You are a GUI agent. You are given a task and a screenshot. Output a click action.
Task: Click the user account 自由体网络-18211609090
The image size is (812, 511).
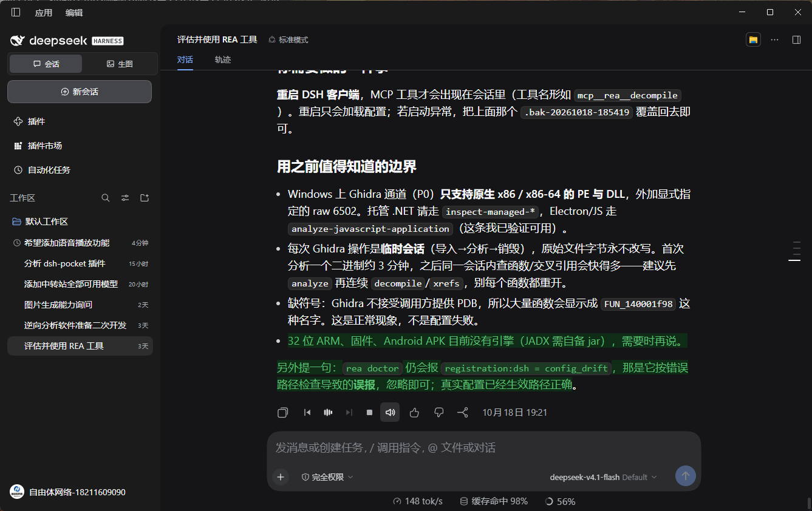point(68,492)
